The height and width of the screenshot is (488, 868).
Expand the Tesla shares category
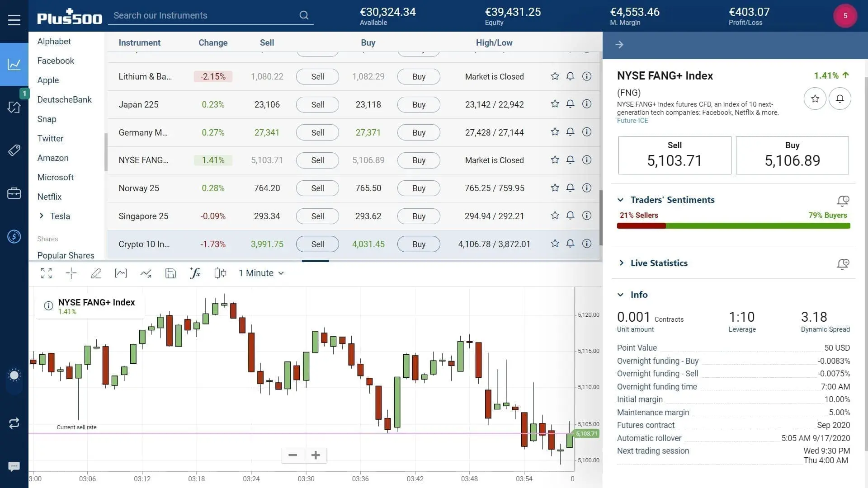click(42, 216)
